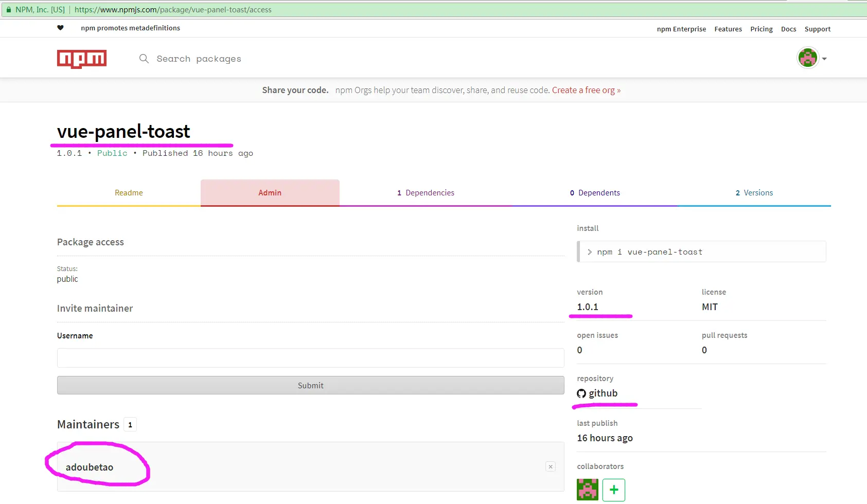Screen dimensions: 867x504
Task: Click the green plus add-collaborator button
Action: coord(614,490)
